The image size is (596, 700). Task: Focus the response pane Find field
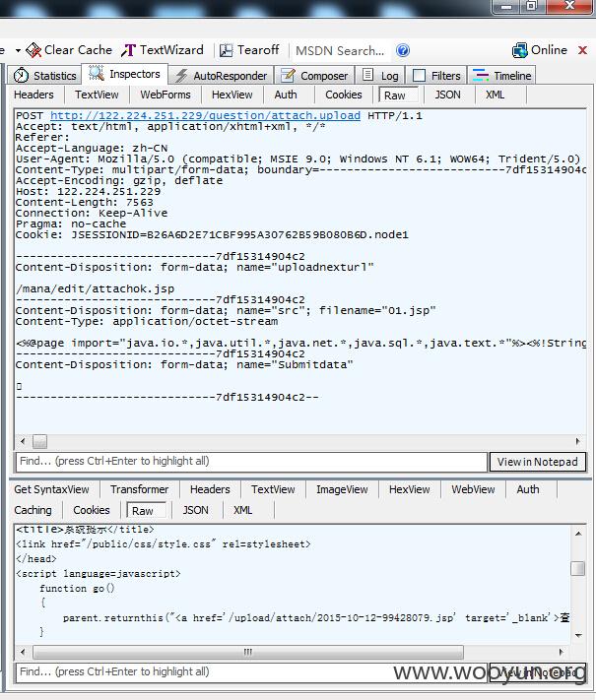(x=251, y=672)
